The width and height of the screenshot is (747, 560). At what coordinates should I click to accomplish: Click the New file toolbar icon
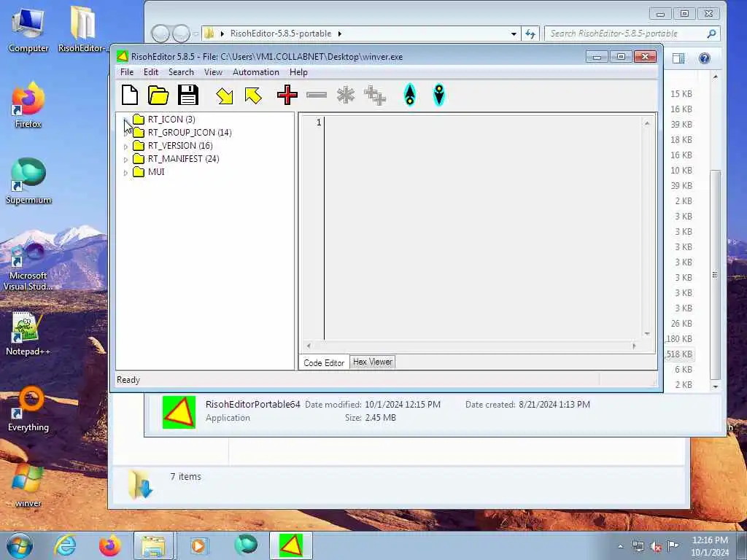[x=130, y=95]
